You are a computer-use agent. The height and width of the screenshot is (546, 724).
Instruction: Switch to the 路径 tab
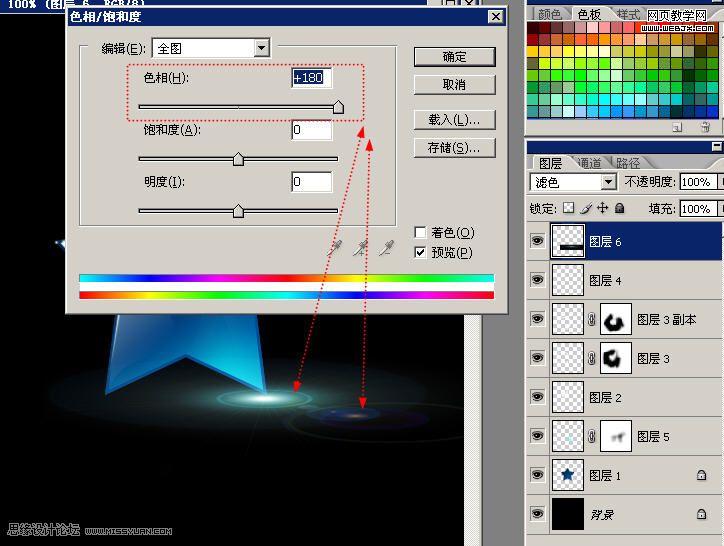click(x=628, y=163)
